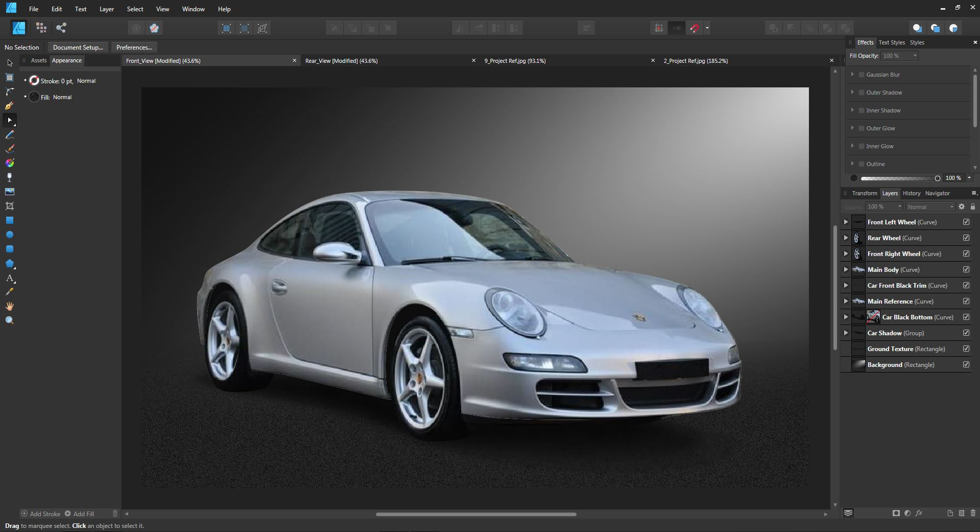Select the Vector Brush tool

click(10, 149)
